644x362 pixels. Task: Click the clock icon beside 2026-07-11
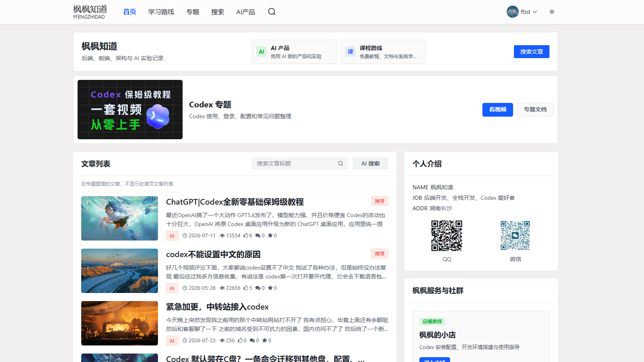[185, 236]
